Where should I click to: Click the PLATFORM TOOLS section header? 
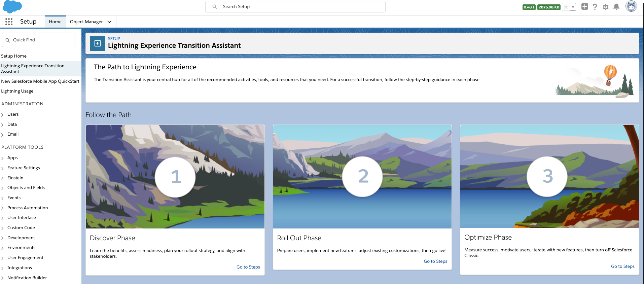[22, 147]
